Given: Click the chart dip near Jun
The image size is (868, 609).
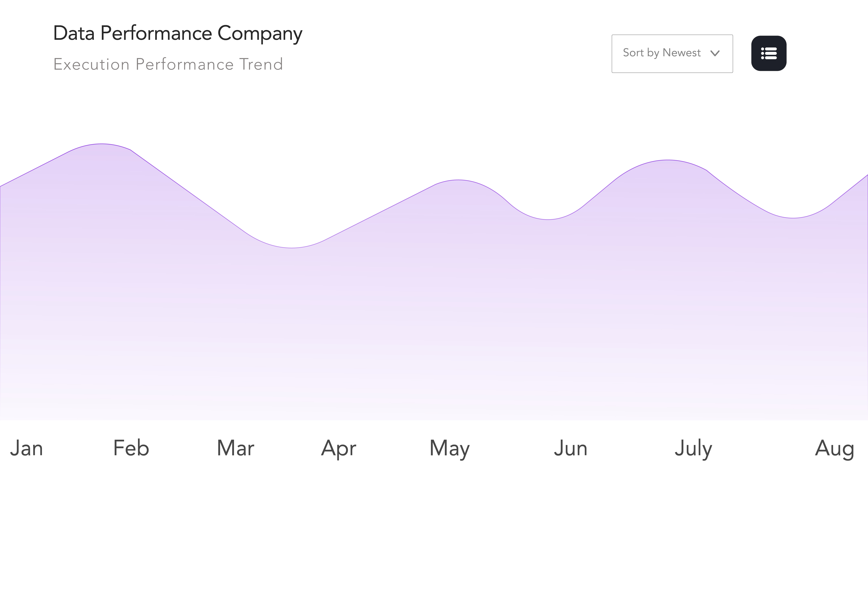Looking at the screenshot, I should (548, 219).
